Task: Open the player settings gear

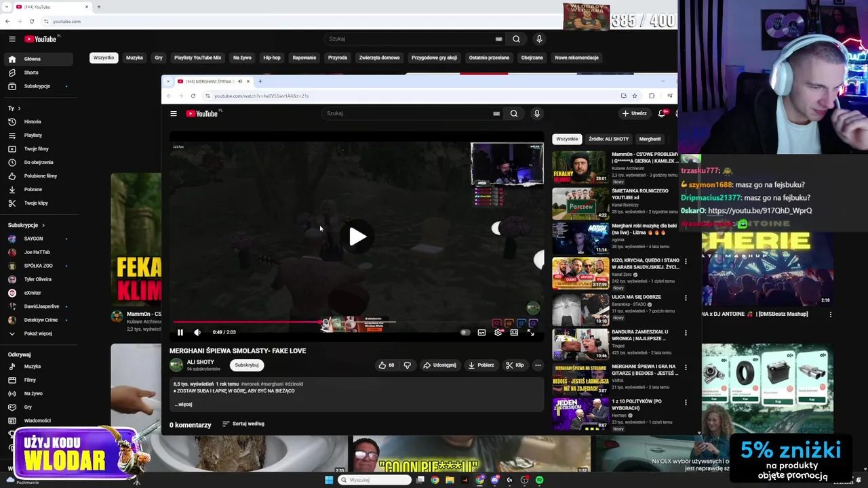Action: coord(498,332)
